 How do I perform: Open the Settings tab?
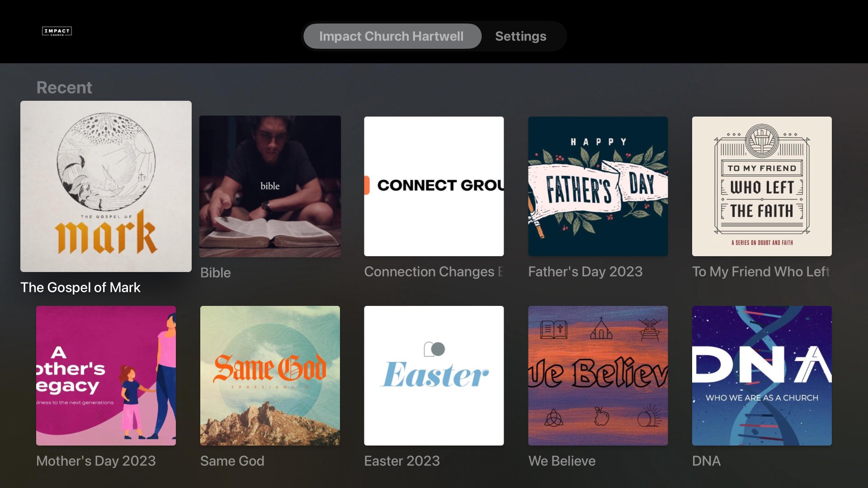tap(520, 36)
